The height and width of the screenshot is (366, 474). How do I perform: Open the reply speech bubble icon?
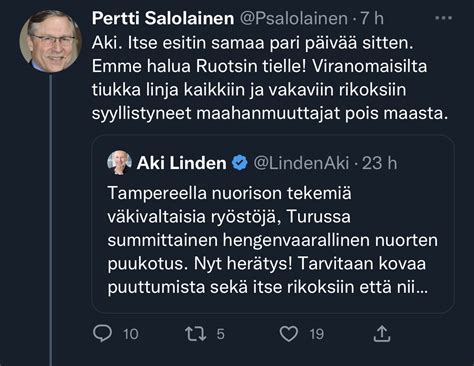point(102,334)
